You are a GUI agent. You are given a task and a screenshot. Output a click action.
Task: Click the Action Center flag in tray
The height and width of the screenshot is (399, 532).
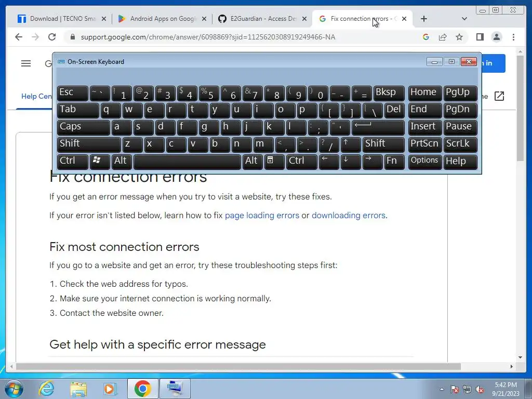[455, 390]
